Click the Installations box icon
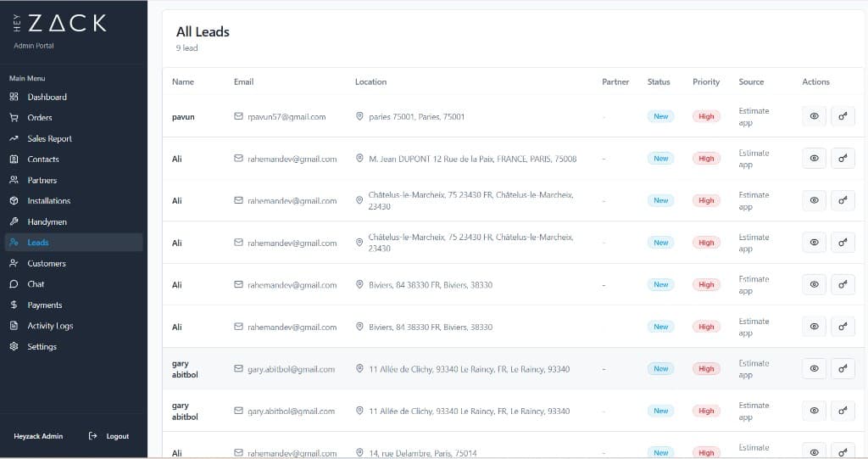868x459 pixels. pyautogui.click(x=14, y=201)
